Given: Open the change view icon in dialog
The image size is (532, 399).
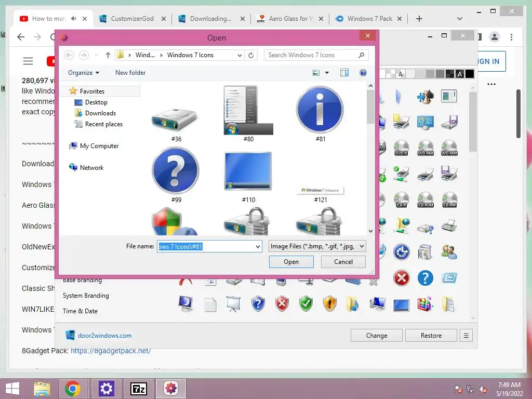Looking at the screenshot, I should pos(316,73).
